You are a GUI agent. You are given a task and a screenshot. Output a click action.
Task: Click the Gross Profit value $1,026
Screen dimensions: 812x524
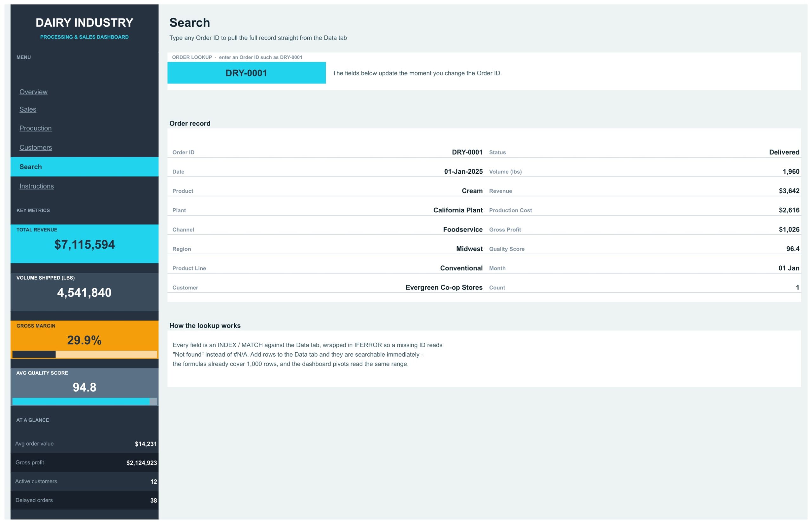pos(789,230)
